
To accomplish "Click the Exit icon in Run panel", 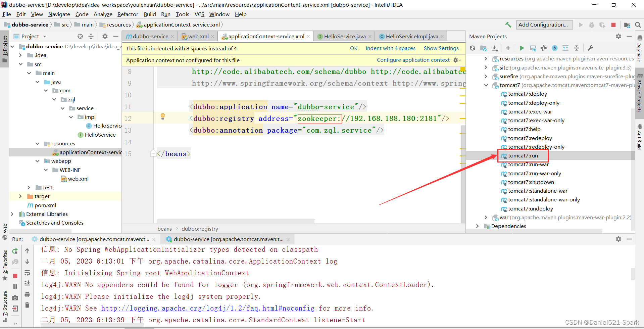I will click(x=15, y=309).
